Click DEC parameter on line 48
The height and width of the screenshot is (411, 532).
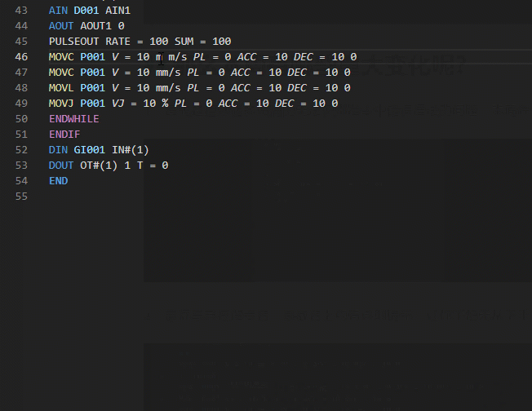click(297, 88)
